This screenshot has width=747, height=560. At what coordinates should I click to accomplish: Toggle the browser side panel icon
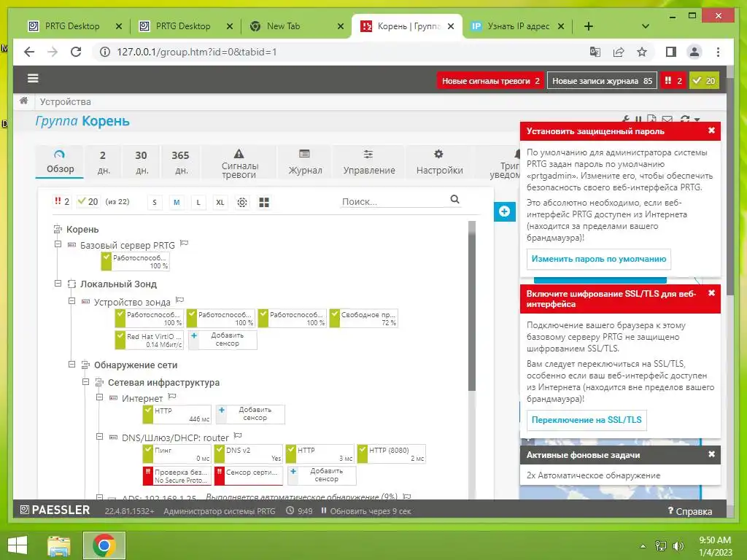pyautogui.click(x=671, y=52)
